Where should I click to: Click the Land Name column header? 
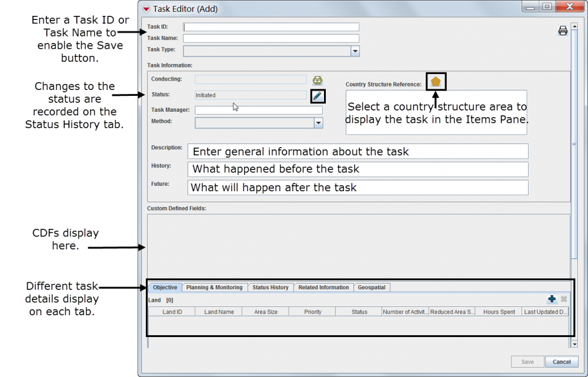click(x=219, y=312)
